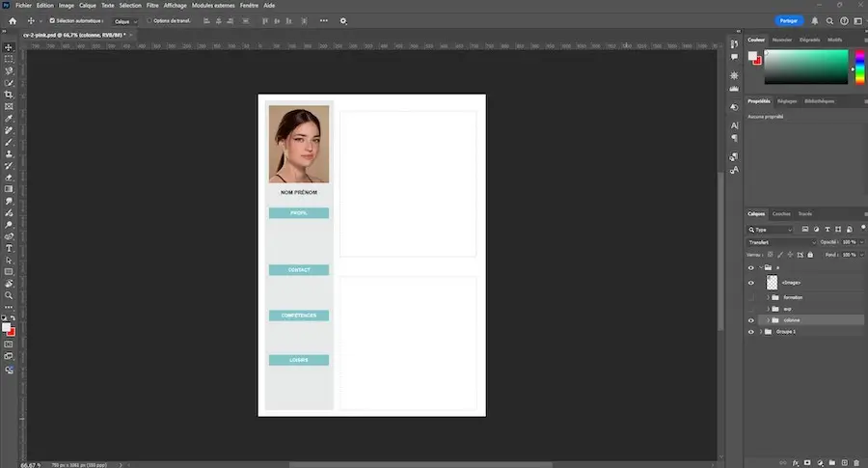The width and height of the screenshot is (868, 468).
Task: Hide the Groupe 1 layer
Action: click(751, 332)
